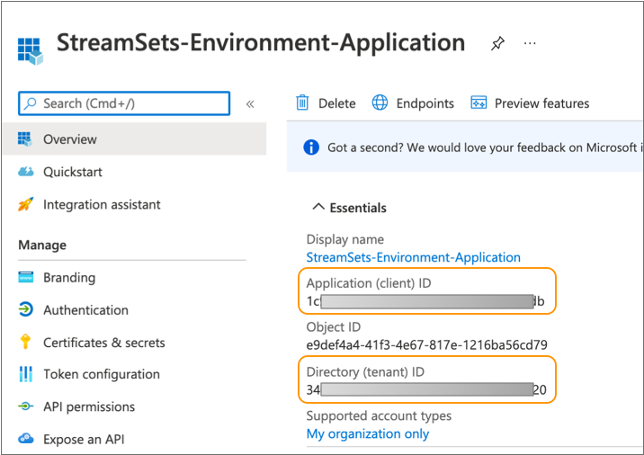
Task: Click the Object ID value e9def4a4-41f3-4e67-817e-1216ba56cd79
Action: click(x=427, y=345)
